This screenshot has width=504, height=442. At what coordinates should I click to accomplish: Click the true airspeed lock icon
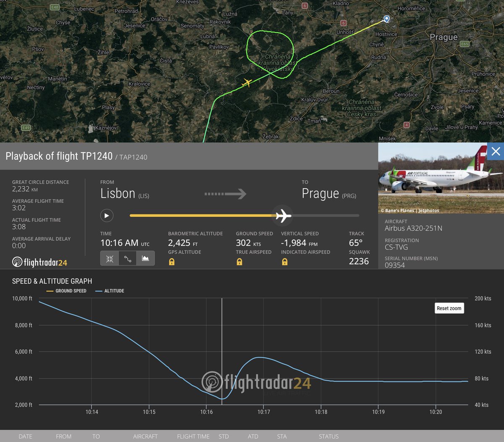click(x=239, y=262)
